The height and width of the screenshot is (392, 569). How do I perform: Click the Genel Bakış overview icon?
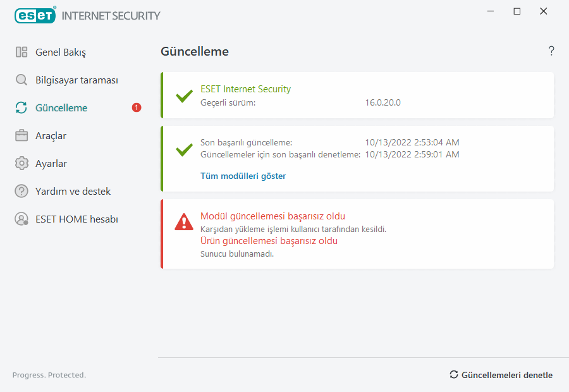(x=21, y=52)
